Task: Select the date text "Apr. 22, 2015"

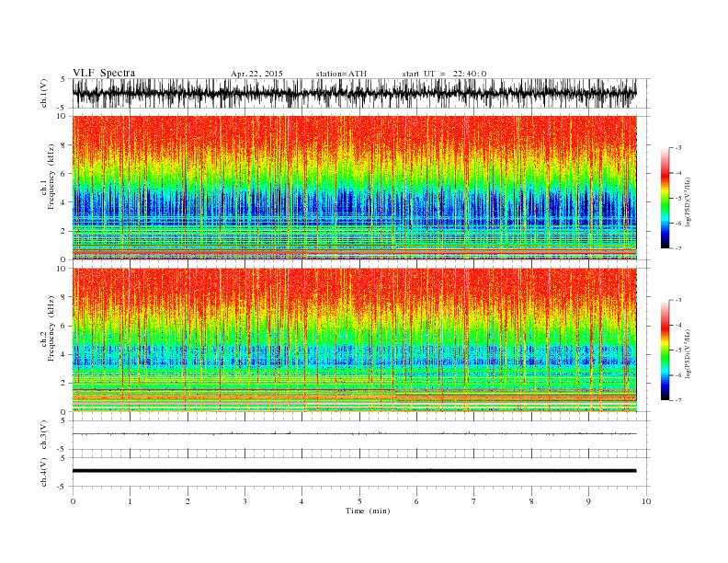Action: pos(256,74)
